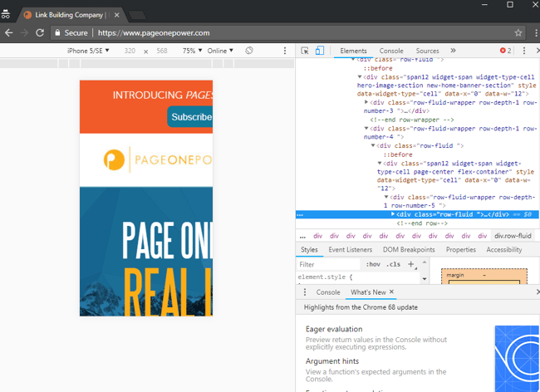540x392 pixels.
Task: Click the Eager evaluation heading
Action: 334,329
